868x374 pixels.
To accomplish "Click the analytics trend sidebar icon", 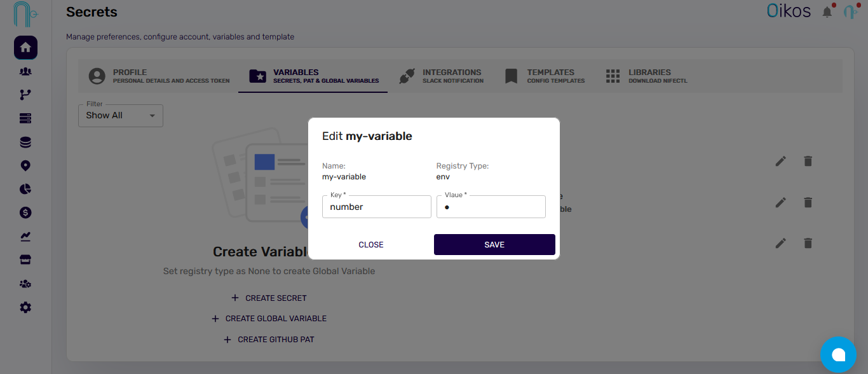I will coord(25,236).
